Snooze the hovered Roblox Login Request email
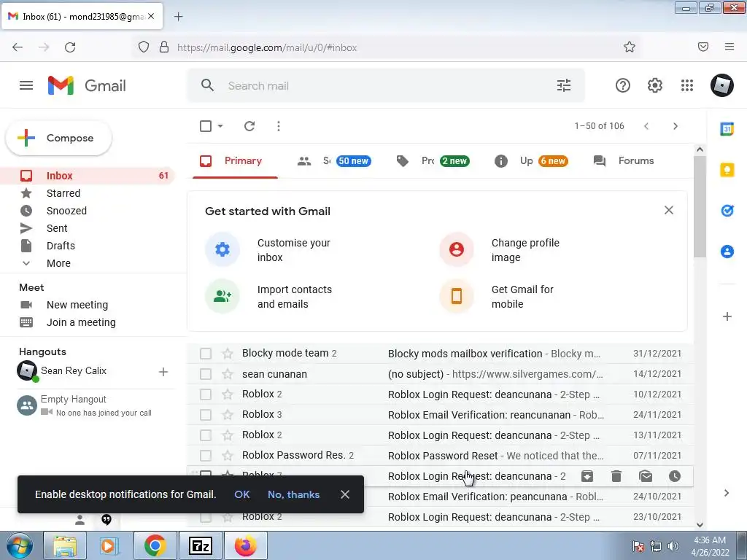Image resolution: width=747 pixels, height=560 pixels. pos(675,476)
